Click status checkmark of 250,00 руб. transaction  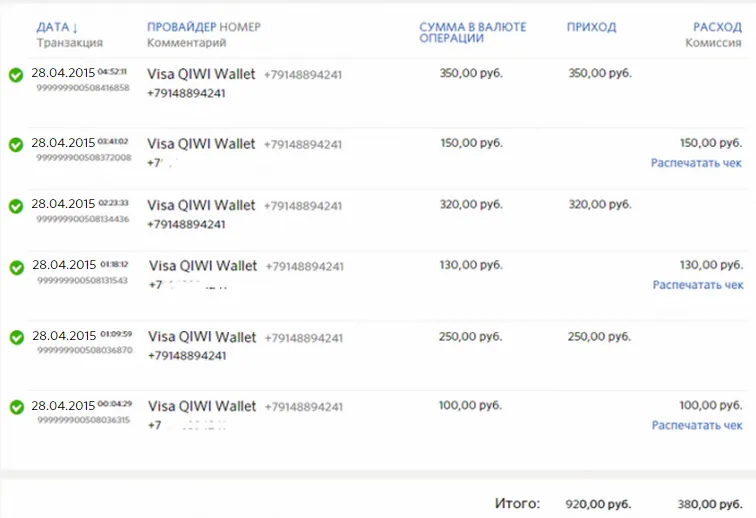point(17,338)
